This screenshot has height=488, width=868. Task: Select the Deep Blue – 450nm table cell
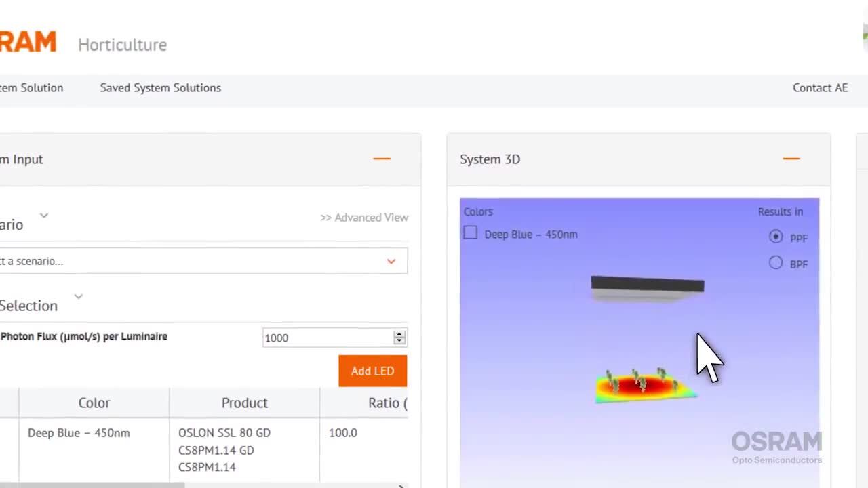94,450
